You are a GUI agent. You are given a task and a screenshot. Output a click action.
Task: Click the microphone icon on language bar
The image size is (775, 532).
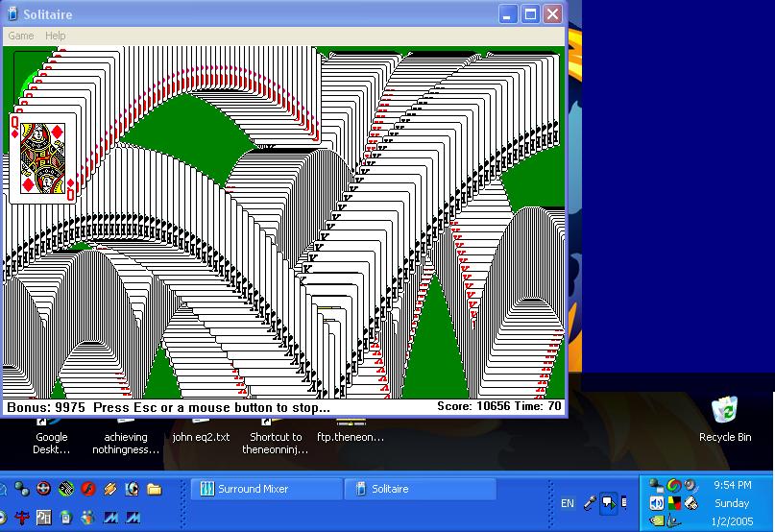[x=591, y=502]
